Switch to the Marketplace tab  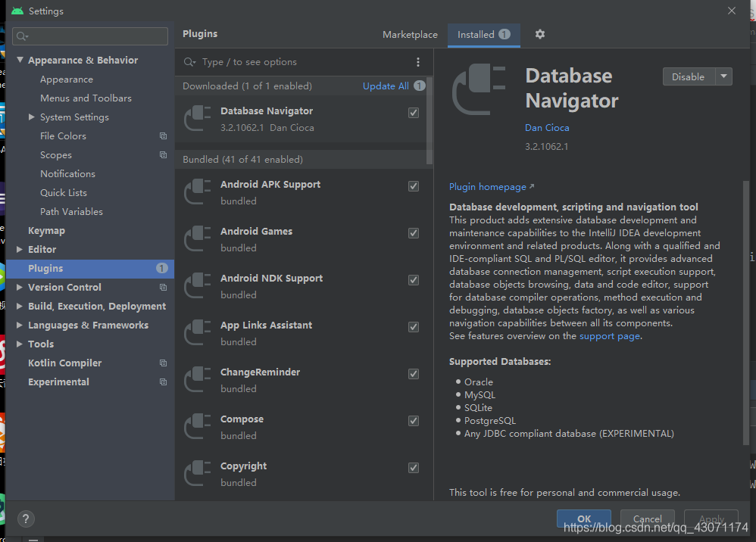pyautogui.click(x=410, y=35)
